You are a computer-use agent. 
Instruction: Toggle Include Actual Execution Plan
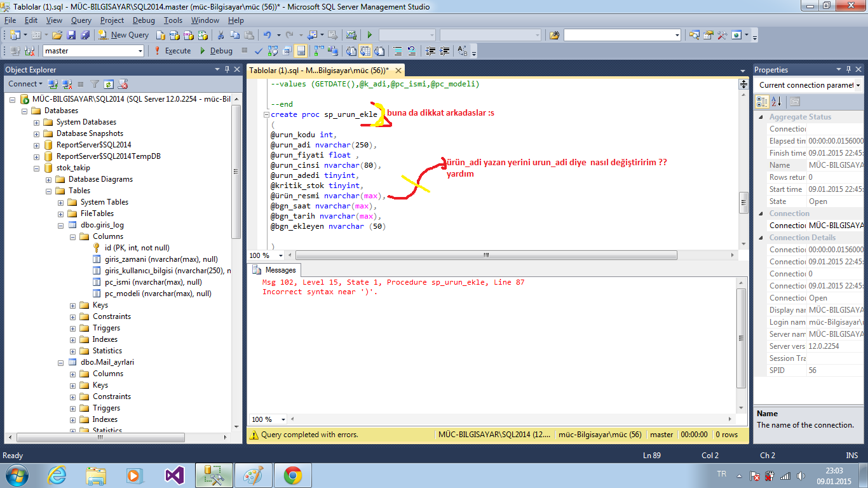click(318, 51)
